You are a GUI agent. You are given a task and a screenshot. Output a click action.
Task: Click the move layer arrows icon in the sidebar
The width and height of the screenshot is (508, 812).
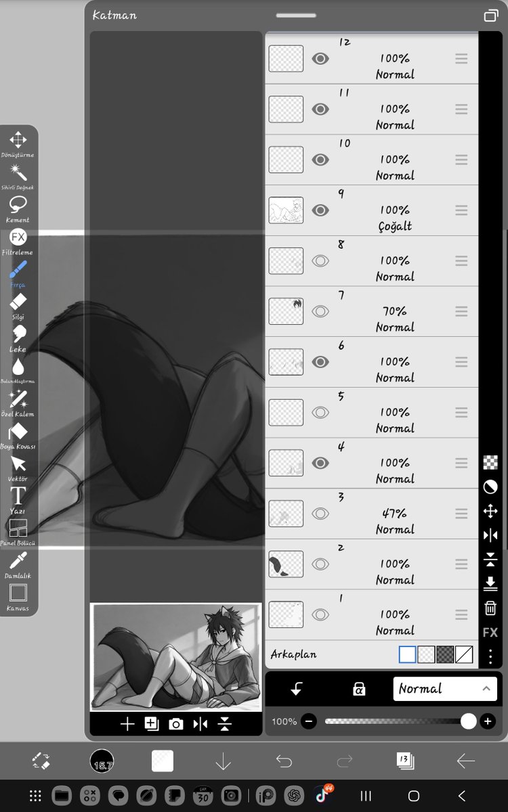pyautogui.click(x=490, y=512)
